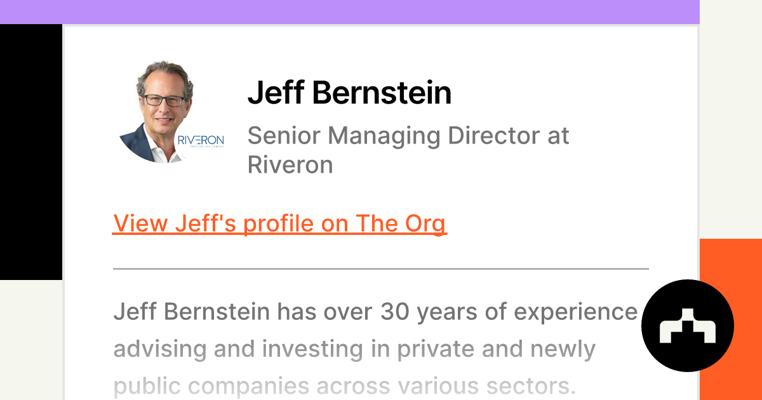The image size is (762, 400).
Task: Click the name "Jeff Bernstein" starting the bio
Action: point(191,312)
